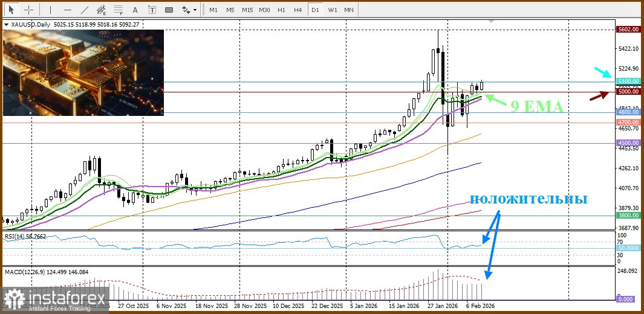Click the 3800.00 price level tag

628,215
